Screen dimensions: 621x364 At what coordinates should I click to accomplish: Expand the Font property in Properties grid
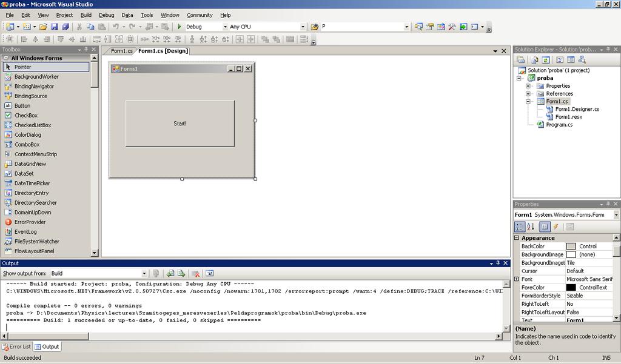coord(517,279)
